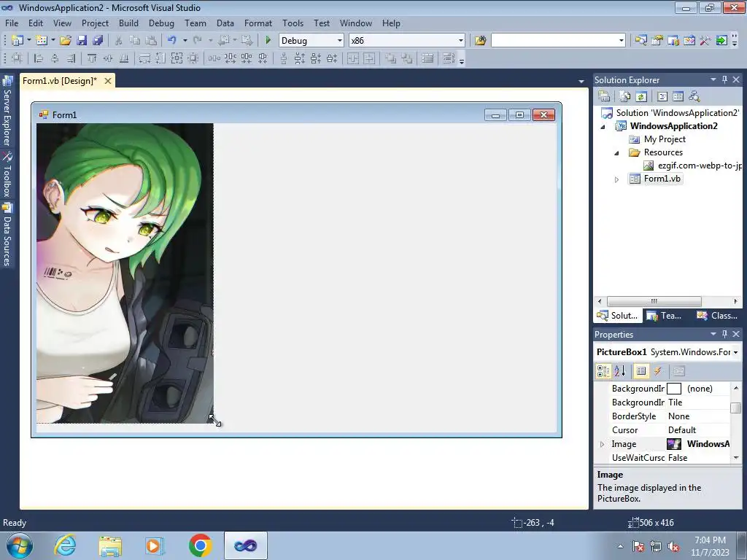
Task: Click the New Project toolbar icon
Action: [x=18, y=41]
